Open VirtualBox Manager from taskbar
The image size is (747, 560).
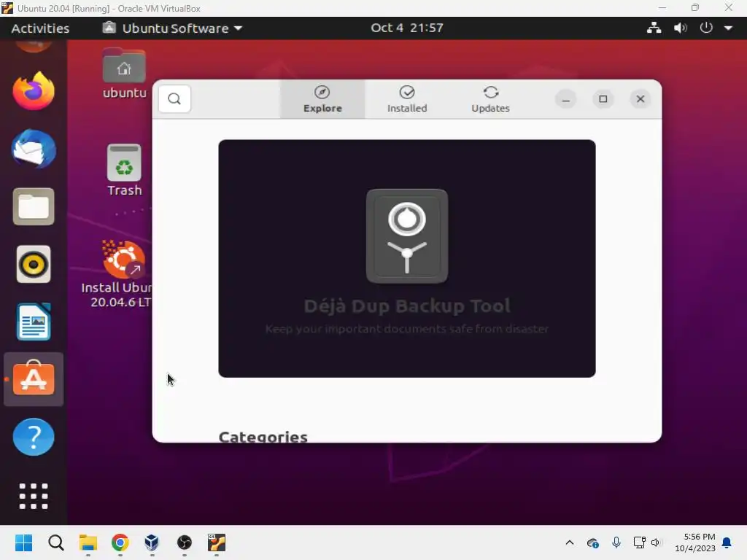152,542
